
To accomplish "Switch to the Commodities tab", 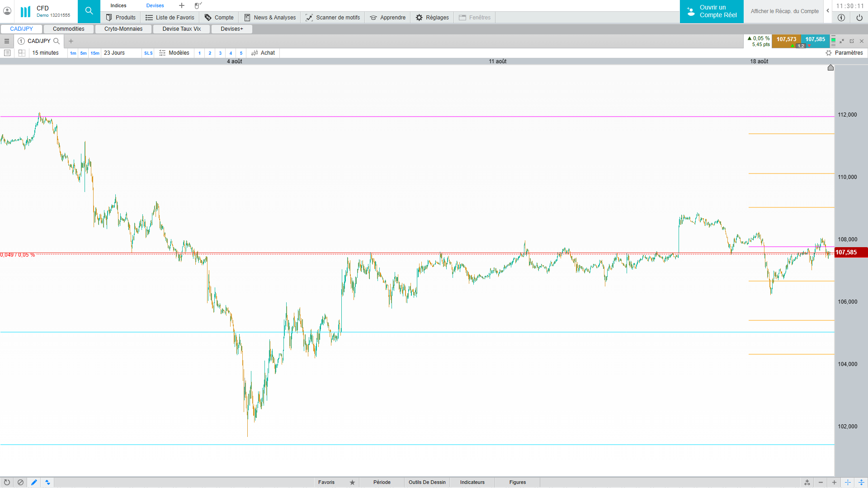I will point(69,29).
